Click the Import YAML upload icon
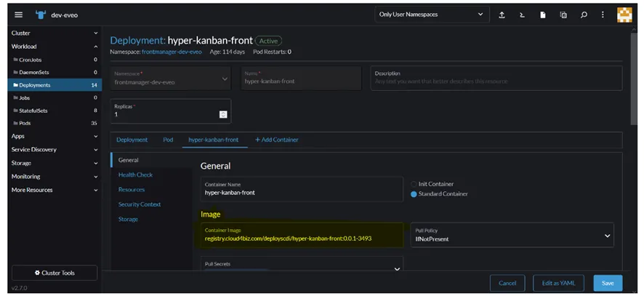This screenshot has width=644, height=296. [502, 15]
